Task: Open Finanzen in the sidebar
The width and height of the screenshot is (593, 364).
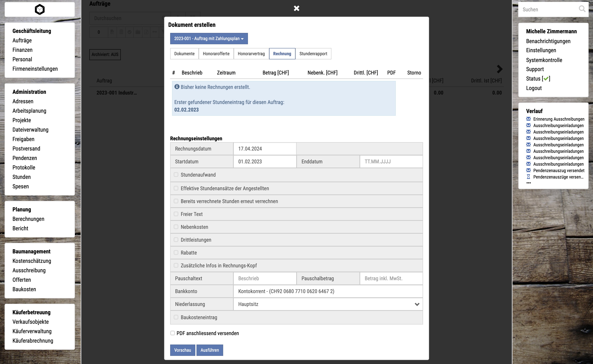Action: tap(22, 50)
